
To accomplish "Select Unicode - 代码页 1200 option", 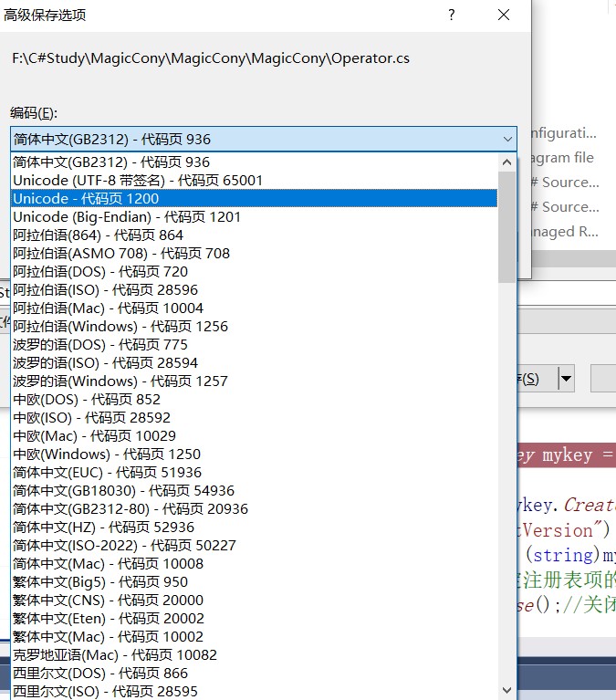I will pyautogui.click(x=254, y=199).
